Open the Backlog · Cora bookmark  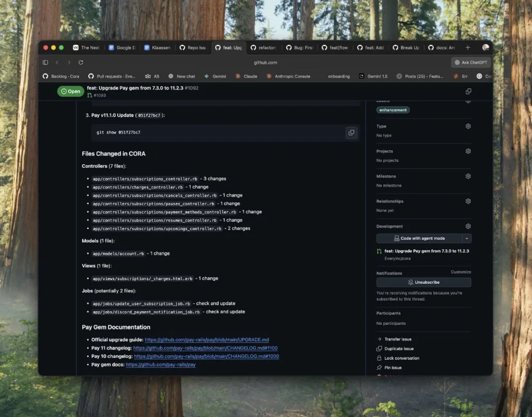[61, 76]
